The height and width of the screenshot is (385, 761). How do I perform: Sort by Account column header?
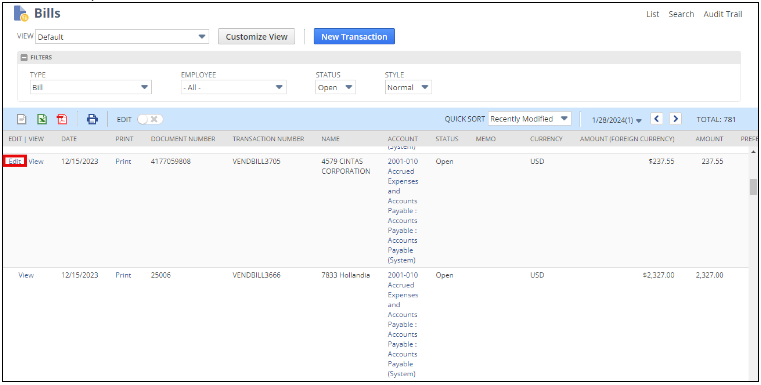[x=403, y=139]
